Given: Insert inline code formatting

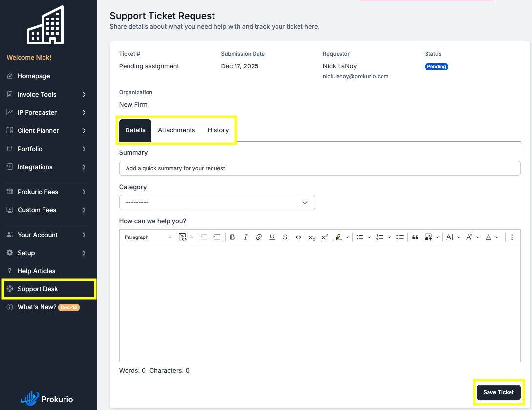Looking at the screenshot, I should (298, 237).
